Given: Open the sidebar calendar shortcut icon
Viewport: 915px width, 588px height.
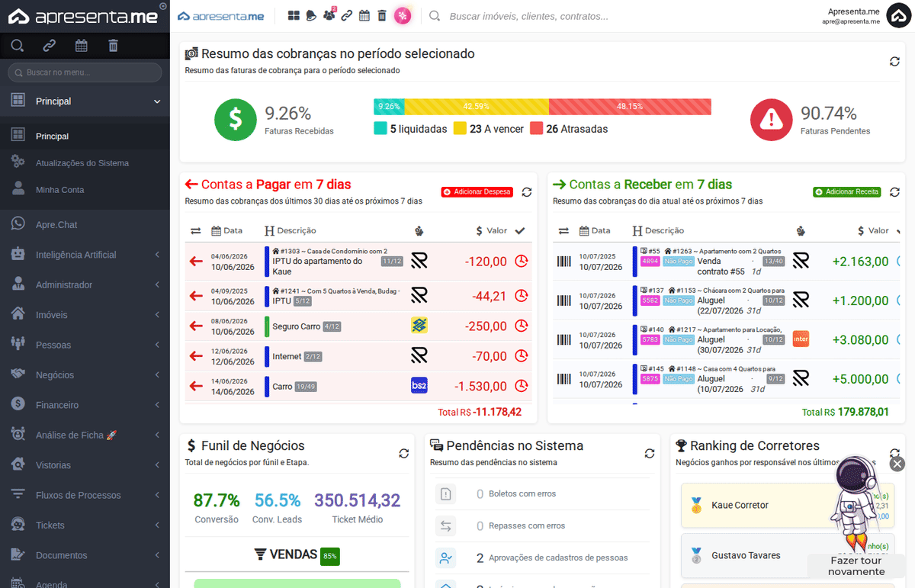Looking at the screenshot, I should point(82,46).
